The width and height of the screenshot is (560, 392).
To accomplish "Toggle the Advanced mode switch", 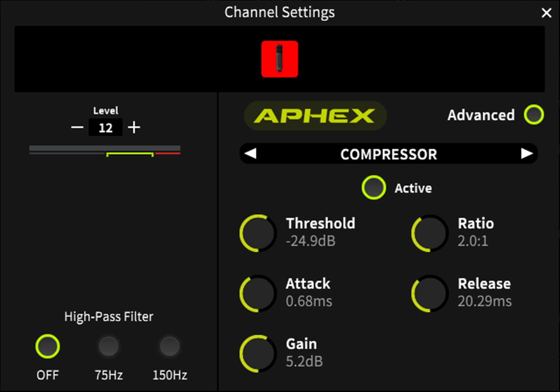I will click(x=534, y=115).
